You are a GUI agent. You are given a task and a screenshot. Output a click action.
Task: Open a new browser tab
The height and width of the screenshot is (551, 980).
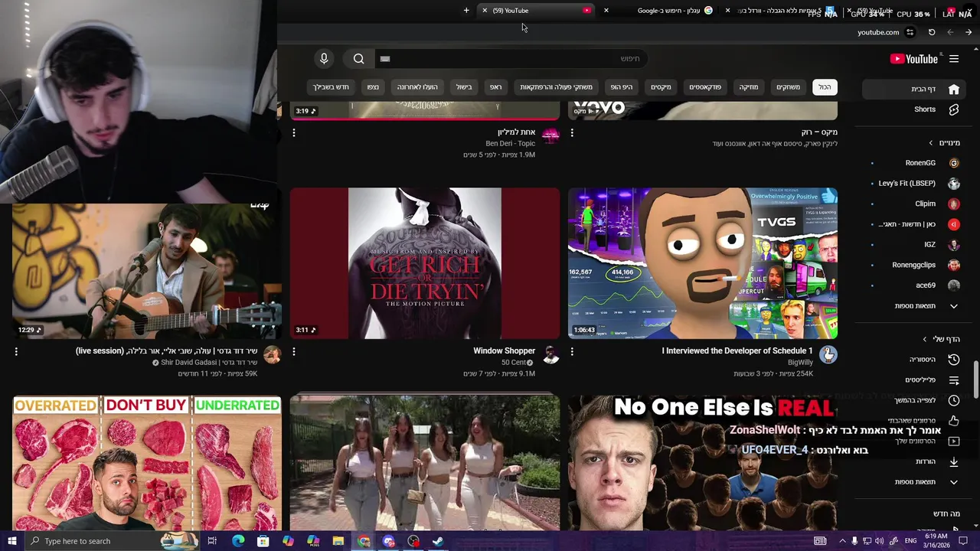pyautogui.click(x=466, y=11)
